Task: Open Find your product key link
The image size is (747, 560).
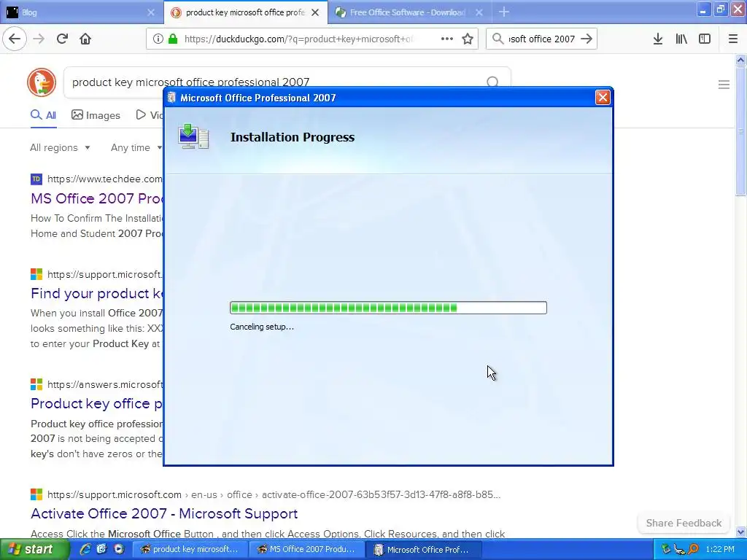Action: pos(97,293)
